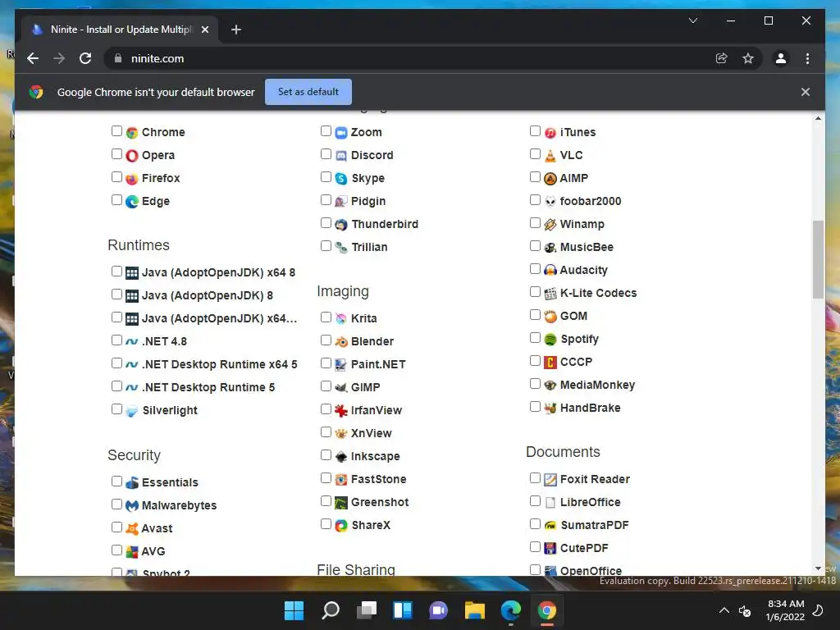840x630 pixels.
Task: Click the Spotify app icon
Action: pos(550,339)
